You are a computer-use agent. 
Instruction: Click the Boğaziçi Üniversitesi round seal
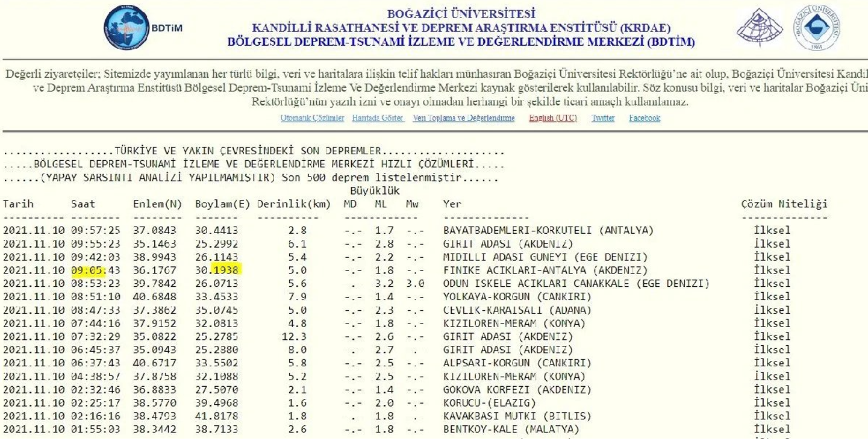pyautogui.click(x=816, y=27)
